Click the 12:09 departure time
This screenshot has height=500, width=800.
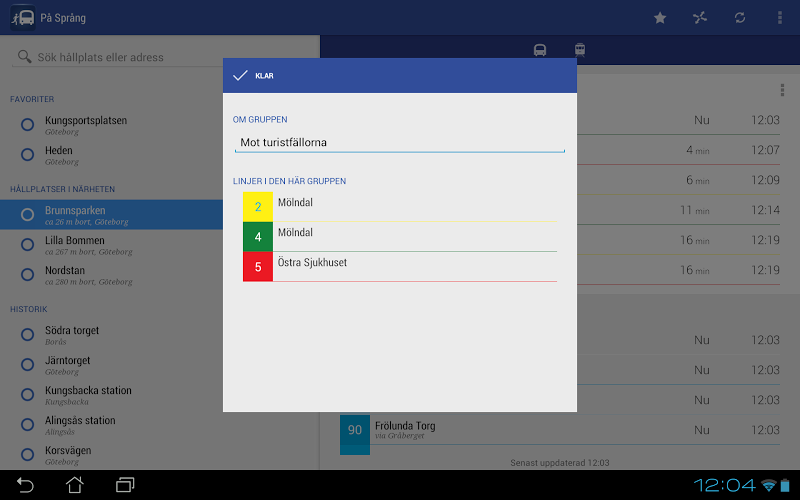coord(765,180)
